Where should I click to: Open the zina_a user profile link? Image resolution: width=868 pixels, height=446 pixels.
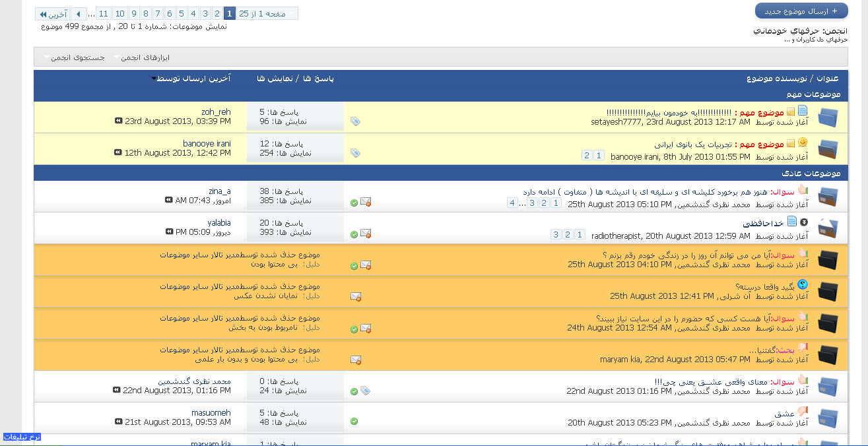220,191
